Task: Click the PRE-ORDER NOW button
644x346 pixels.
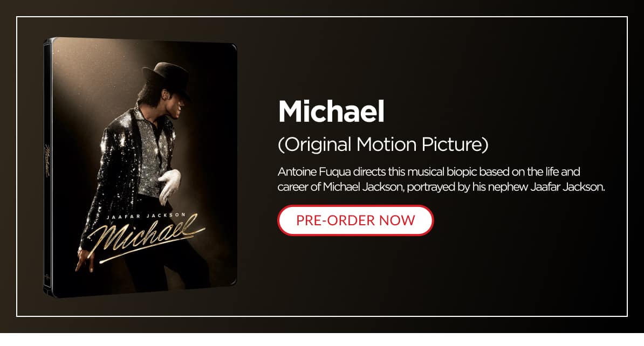Action: point(355,220)
